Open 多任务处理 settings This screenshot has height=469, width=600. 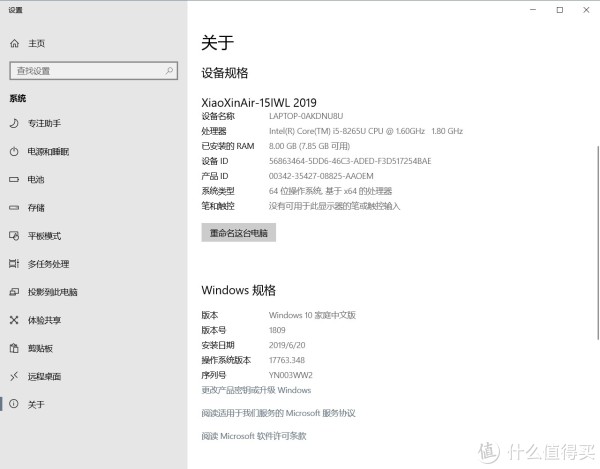[x=49, y=264]
